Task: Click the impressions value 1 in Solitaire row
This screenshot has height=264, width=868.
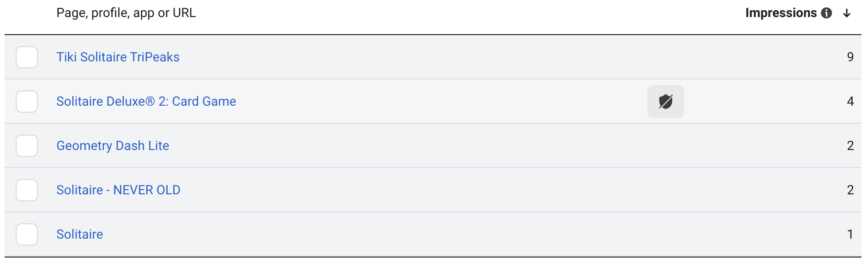Action: click(850, 234)
